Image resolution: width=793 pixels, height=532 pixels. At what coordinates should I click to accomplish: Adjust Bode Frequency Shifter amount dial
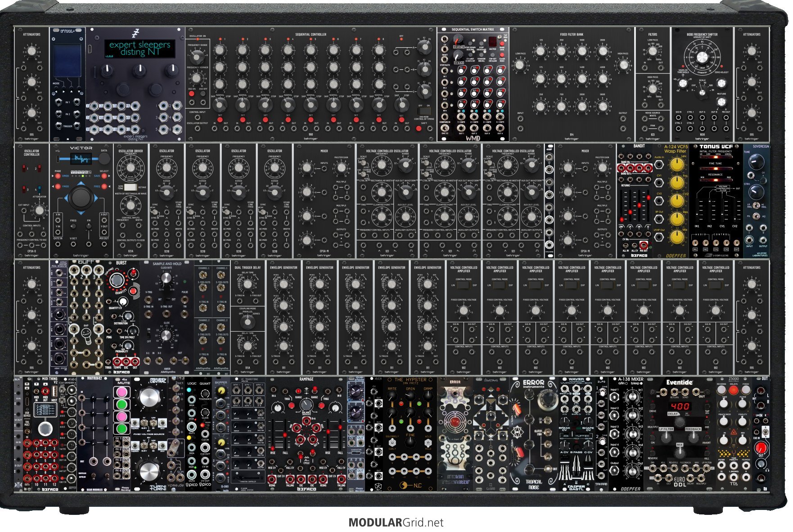click(x=702, y=57)
